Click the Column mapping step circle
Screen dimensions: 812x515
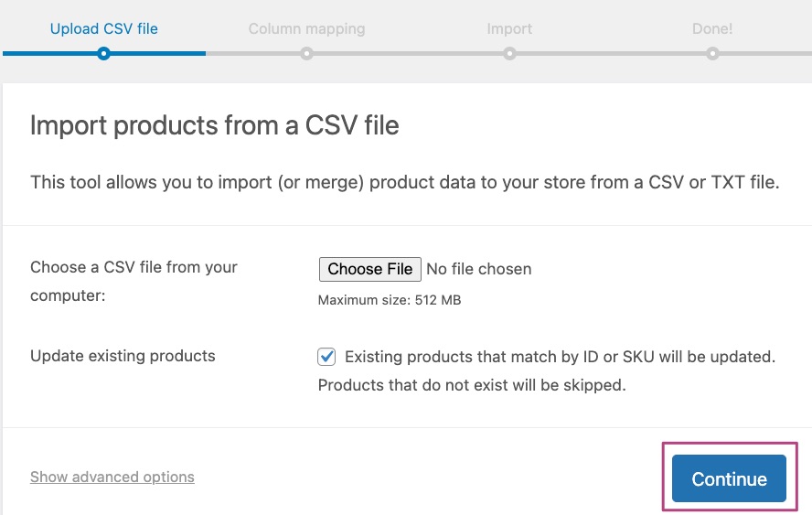click(x=306, y=54)
